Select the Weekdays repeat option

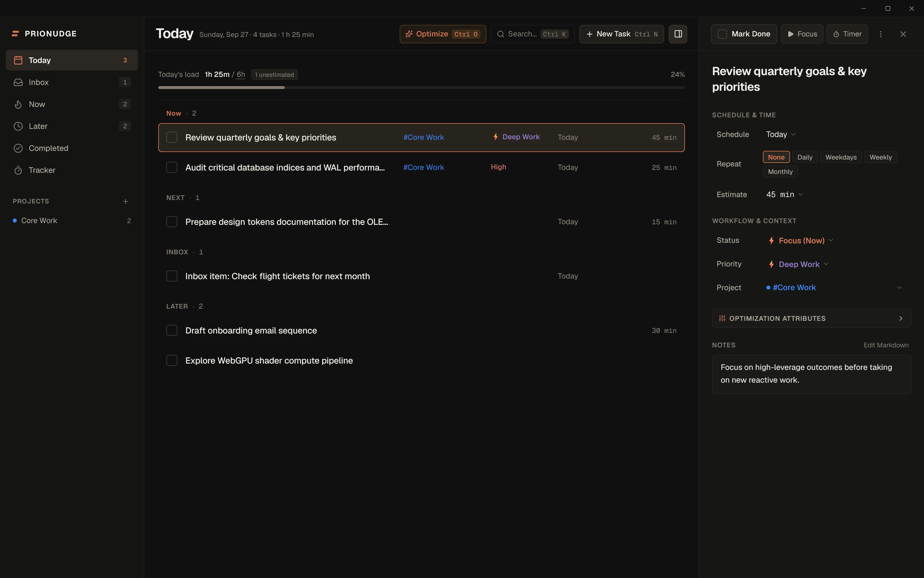(x=841, y=157)
